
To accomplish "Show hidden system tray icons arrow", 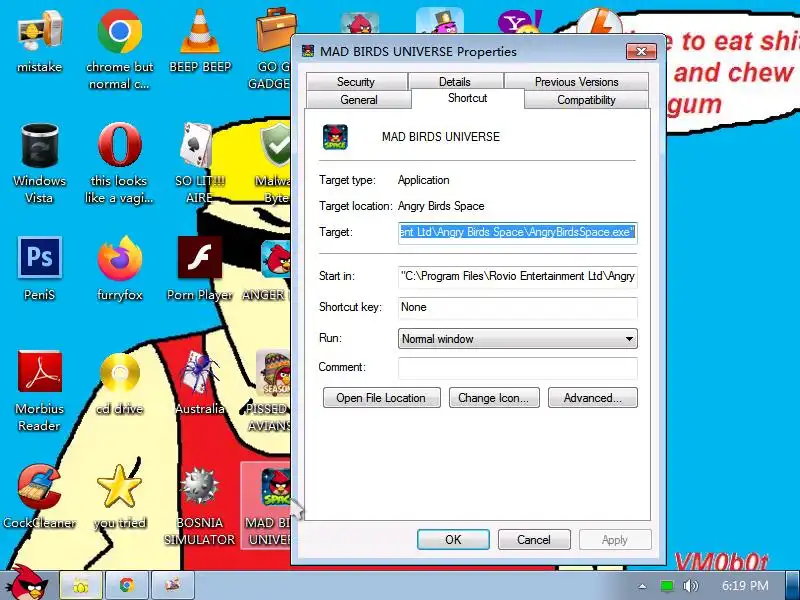I will [x=642, y=586].
